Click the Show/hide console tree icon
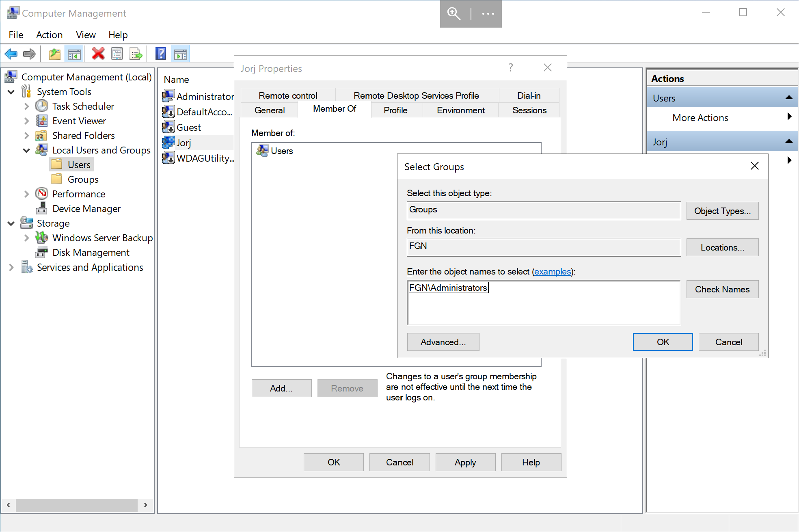The image size is (799, 532). 73,54
